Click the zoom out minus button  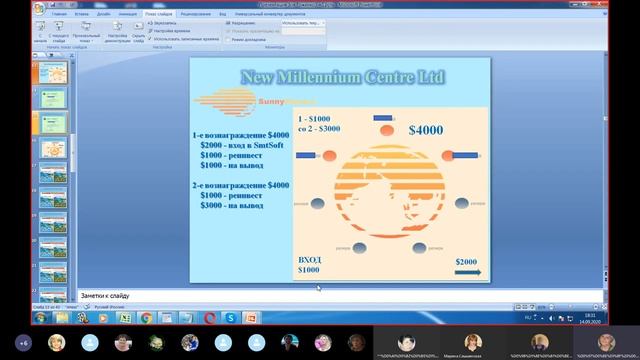(551, 307)
